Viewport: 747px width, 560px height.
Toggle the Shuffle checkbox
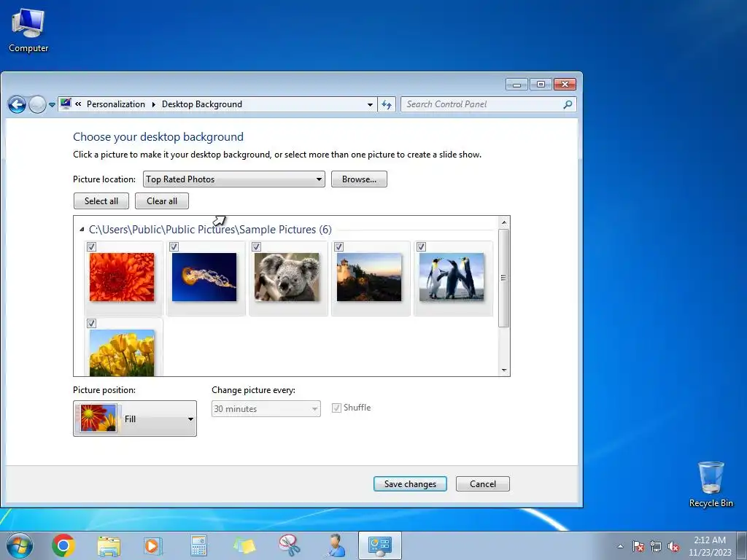tap(336, 408)
